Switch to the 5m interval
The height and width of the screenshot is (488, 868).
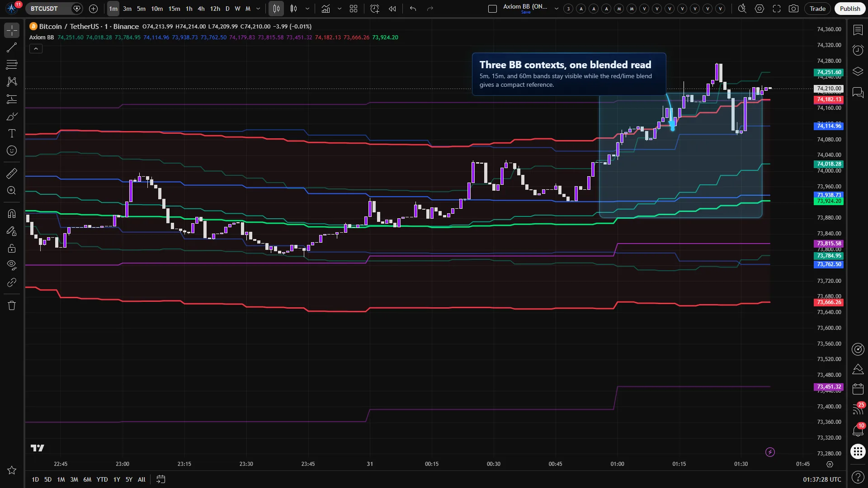click(x=142, y=9)
